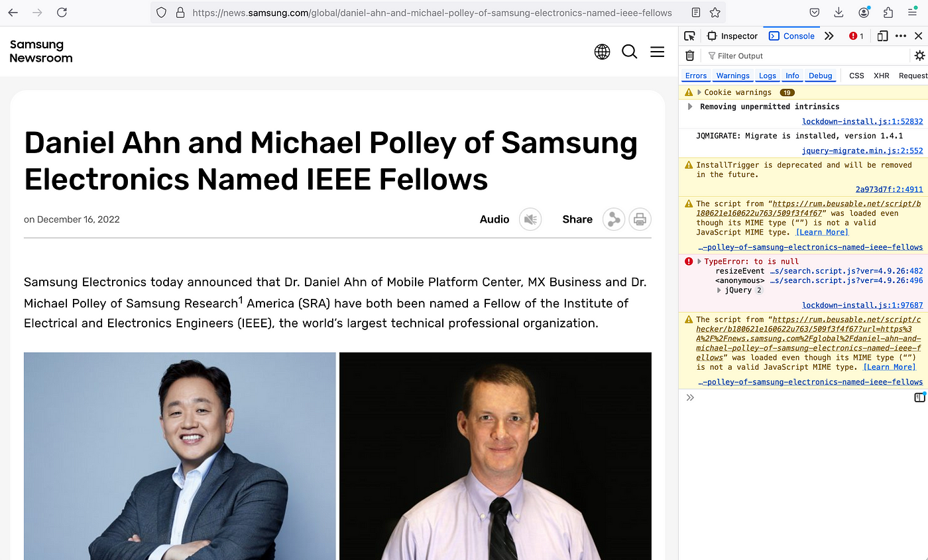The height and width of the screenshot is (560, 928).
Task: Open the Samsung Newsroom search icon
Action: click(x=629, y=52)
